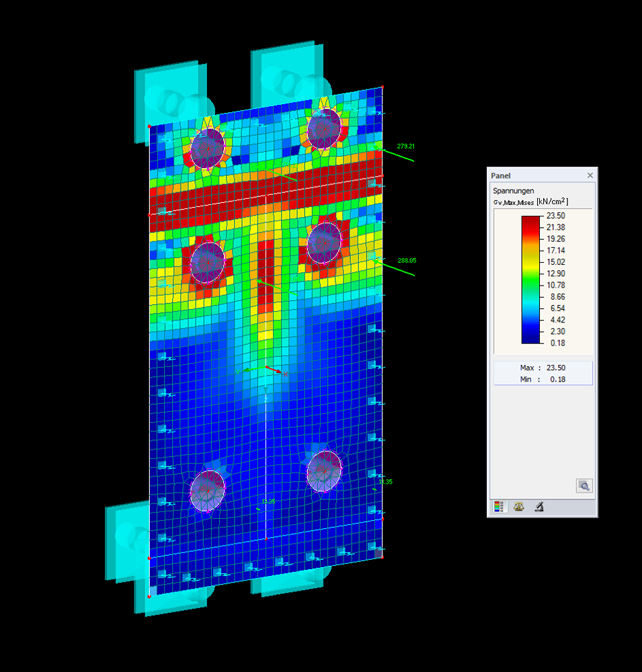642x672 pixels.
Task: Click the 10.78 scale value
Action: point(556,285)
